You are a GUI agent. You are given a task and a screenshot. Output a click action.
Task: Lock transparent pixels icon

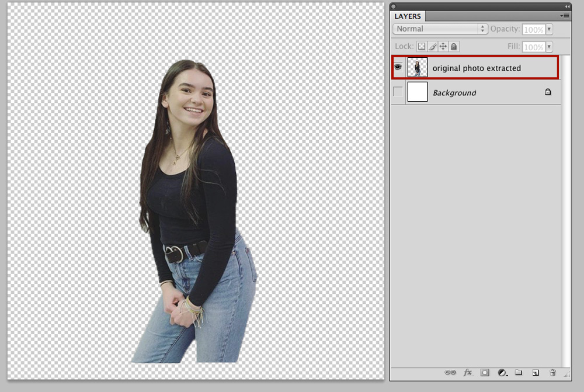(x=422, y=46)
